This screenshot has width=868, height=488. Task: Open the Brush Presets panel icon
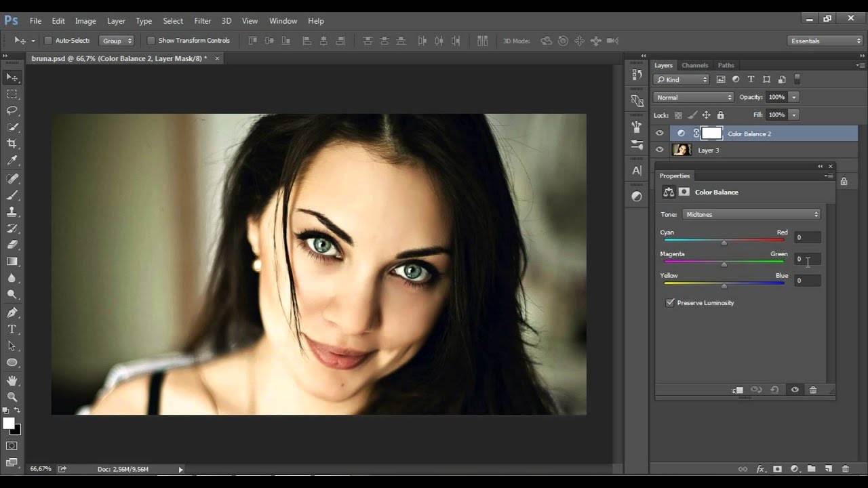click(x=637, y=144)
